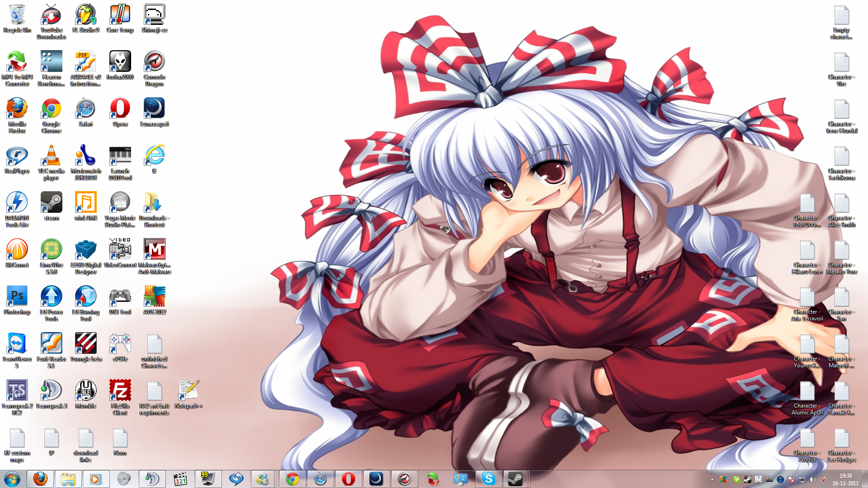Open the Downloads - Shortcut folder
868x488 pixels.
point(155,210)
